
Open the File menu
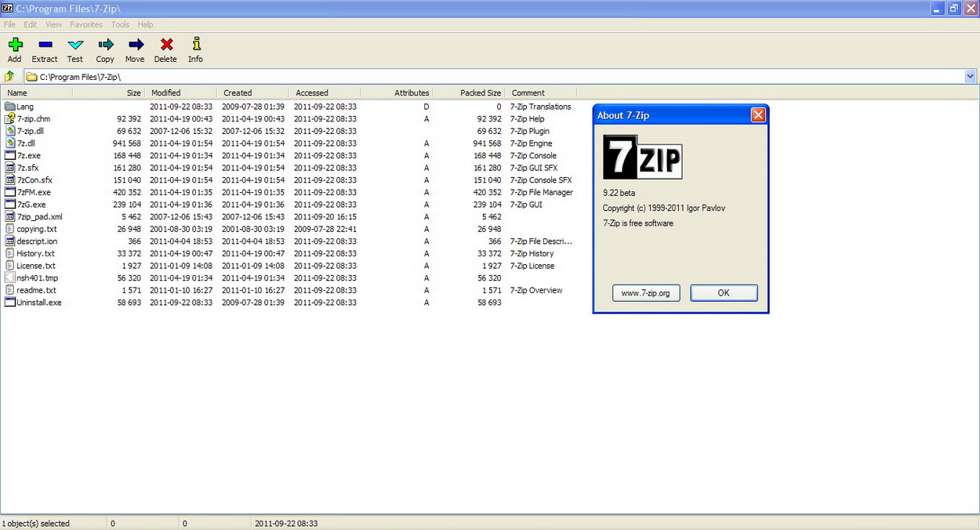point(9,24)
